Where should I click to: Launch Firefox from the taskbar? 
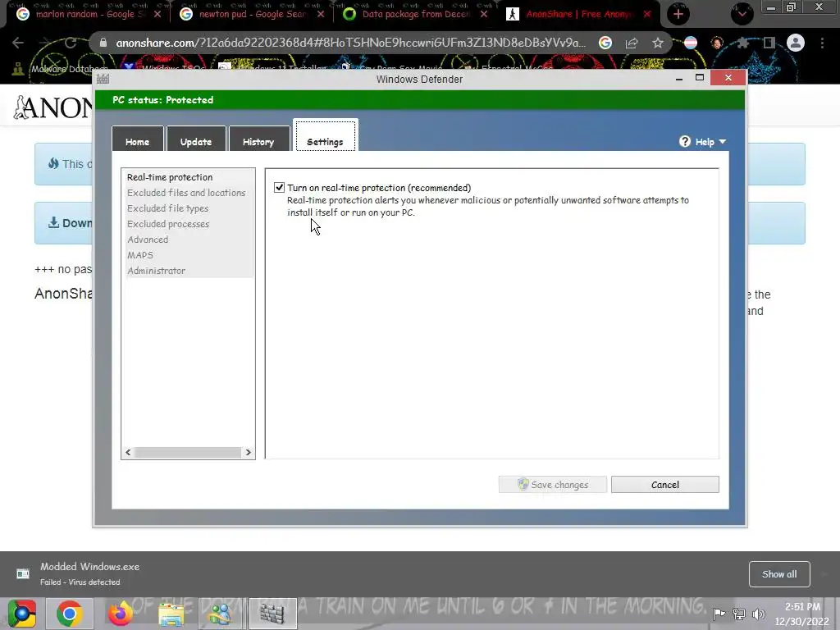pos(120,614)
